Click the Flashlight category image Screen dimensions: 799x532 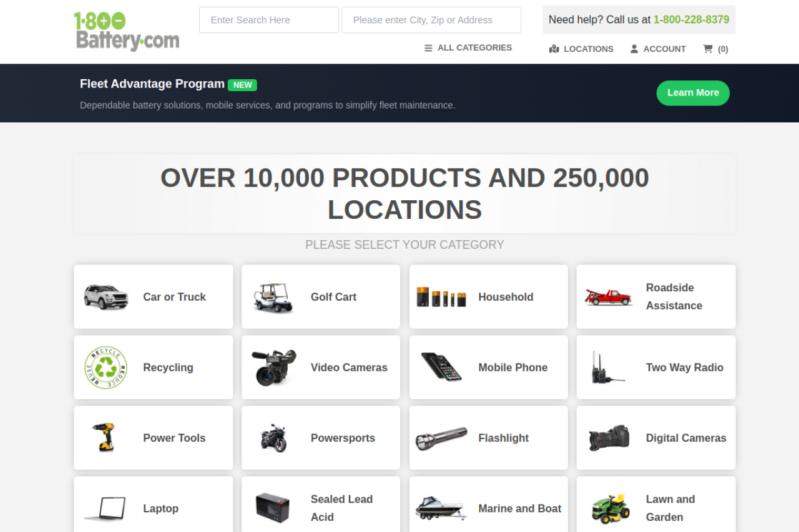(x=441, y=438)
